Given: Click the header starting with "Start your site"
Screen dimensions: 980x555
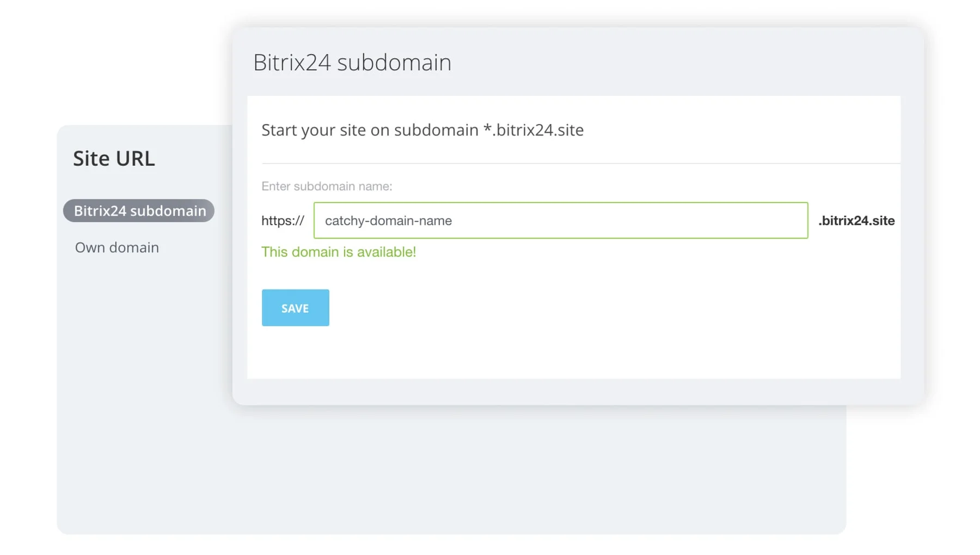Looking at the screenshot, I should click(422, 130).
